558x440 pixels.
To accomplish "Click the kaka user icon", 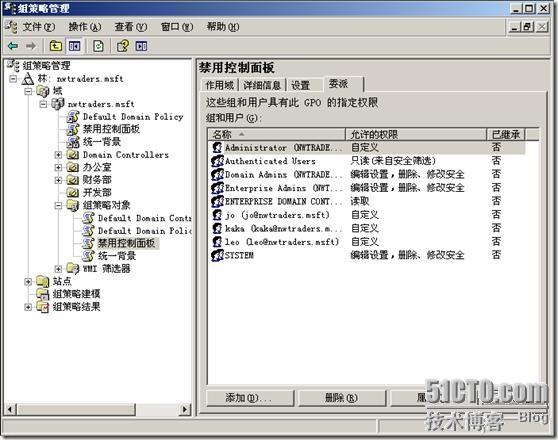I will coord(217,228).
